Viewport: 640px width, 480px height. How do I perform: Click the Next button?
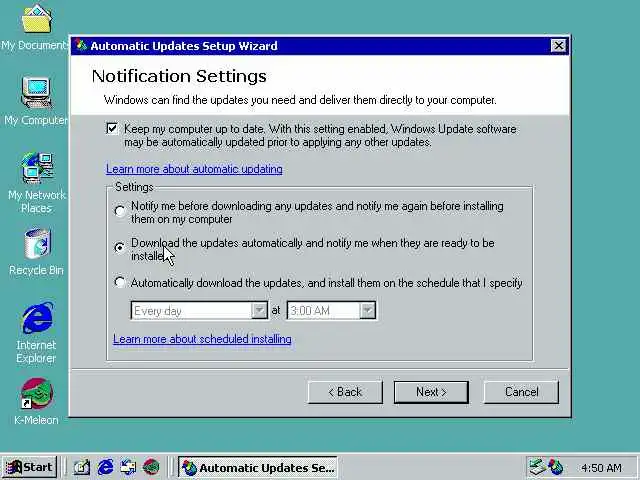pyautogui.click(x=431, y=392)
